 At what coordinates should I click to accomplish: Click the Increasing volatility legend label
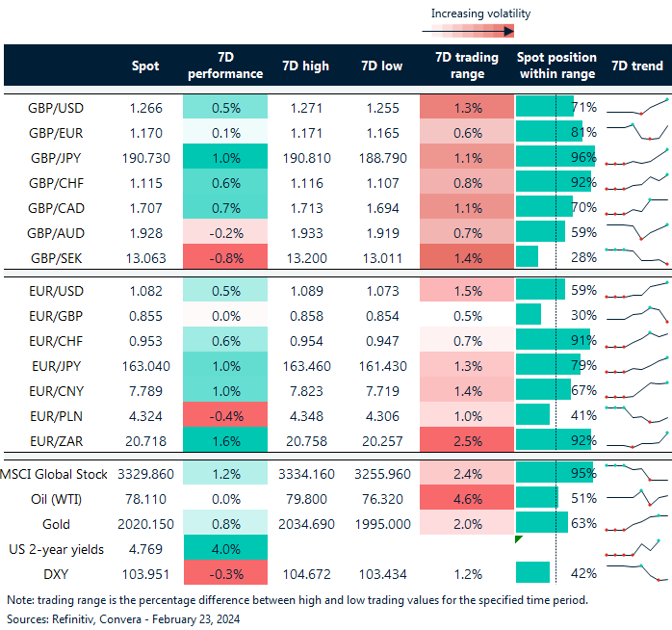[480, 13]
